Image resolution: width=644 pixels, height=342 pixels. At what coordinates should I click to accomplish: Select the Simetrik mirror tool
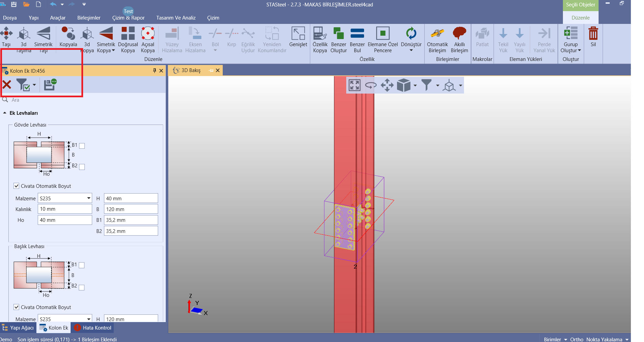coord(43,34)
